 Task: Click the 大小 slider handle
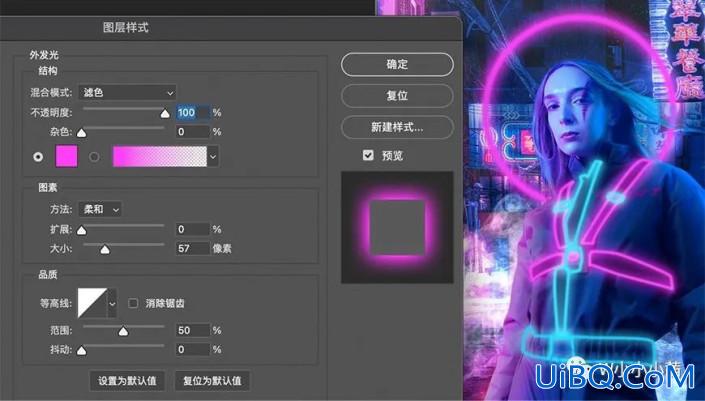tap(105, 250)
